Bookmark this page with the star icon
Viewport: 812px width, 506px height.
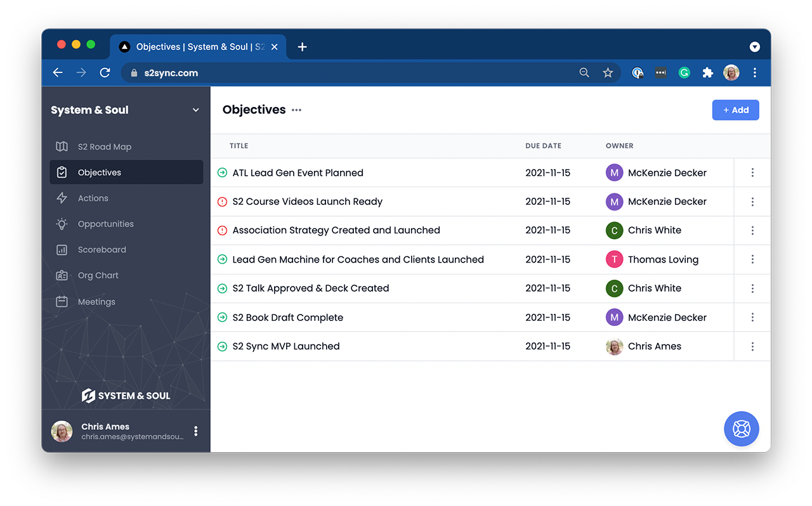(x=608, y=73)
